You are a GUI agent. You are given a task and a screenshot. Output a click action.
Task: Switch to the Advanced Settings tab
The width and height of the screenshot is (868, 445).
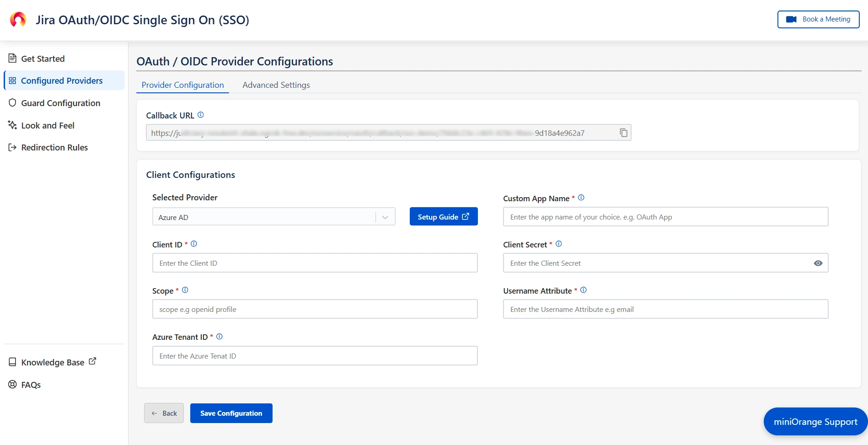coord(276,85)
